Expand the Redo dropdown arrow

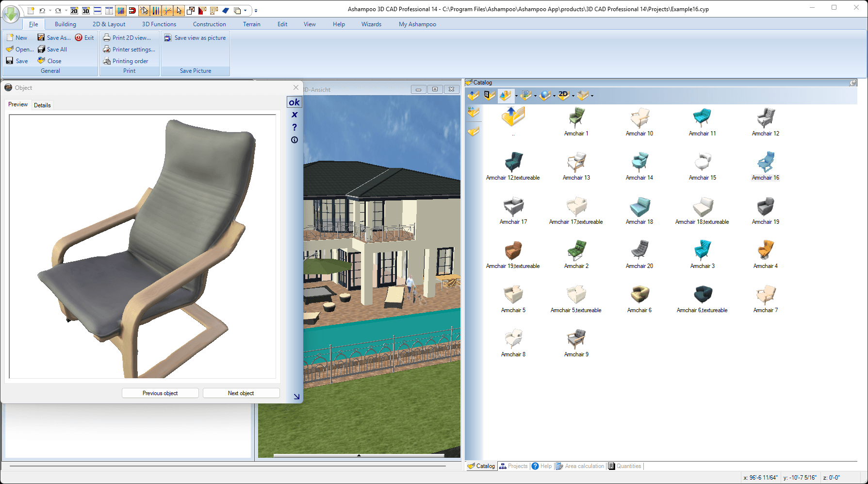66,10
